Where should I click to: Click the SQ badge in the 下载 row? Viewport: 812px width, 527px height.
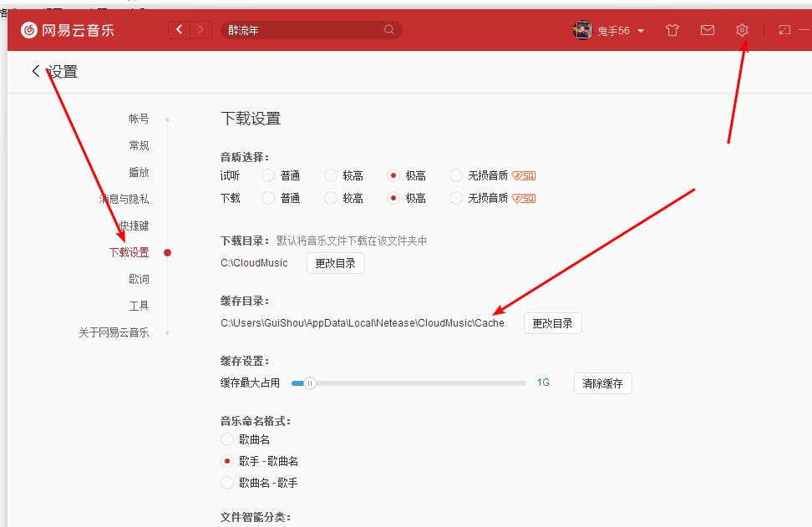524,198
